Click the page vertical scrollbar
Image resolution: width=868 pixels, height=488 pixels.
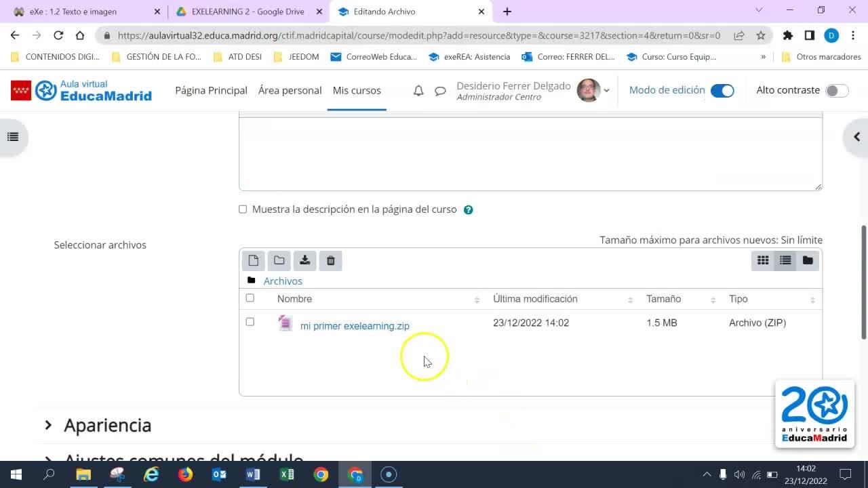863,283
